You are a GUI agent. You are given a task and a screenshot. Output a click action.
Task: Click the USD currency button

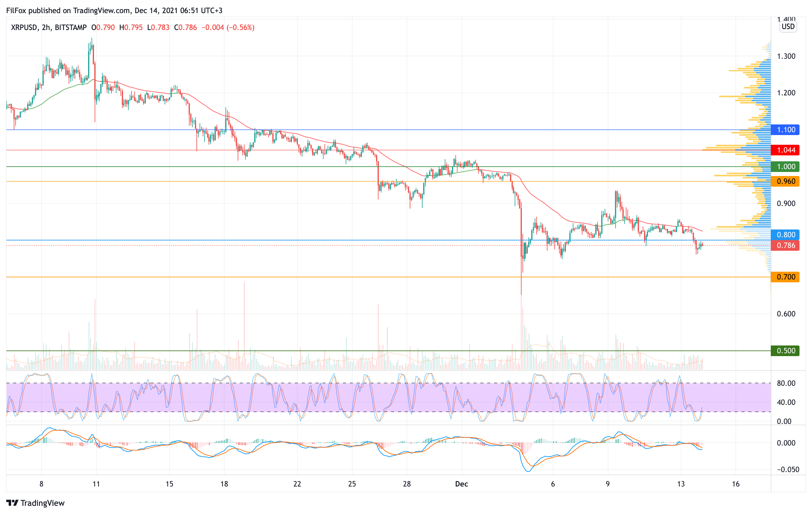(788, 27)
